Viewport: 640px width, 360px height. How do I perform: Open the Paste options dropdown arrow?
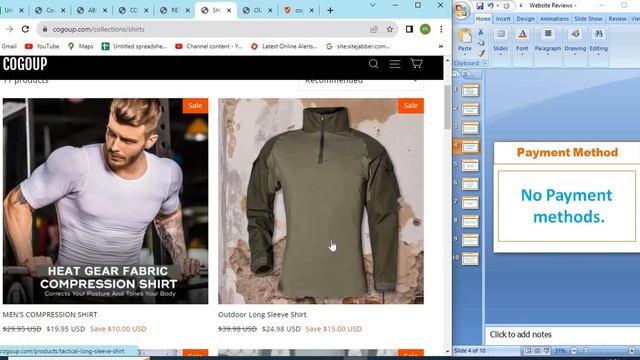464,54
